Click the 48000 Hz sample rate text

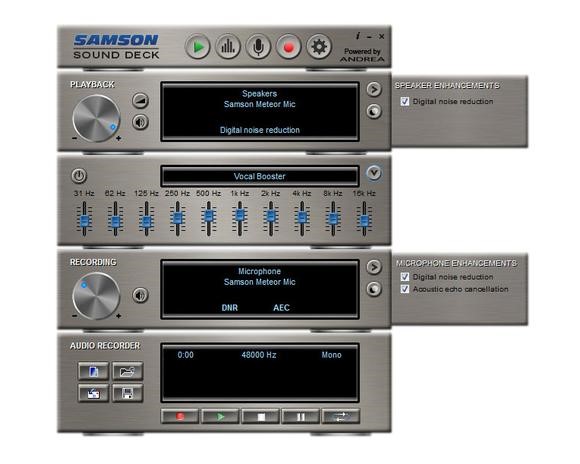click(259, 355)
